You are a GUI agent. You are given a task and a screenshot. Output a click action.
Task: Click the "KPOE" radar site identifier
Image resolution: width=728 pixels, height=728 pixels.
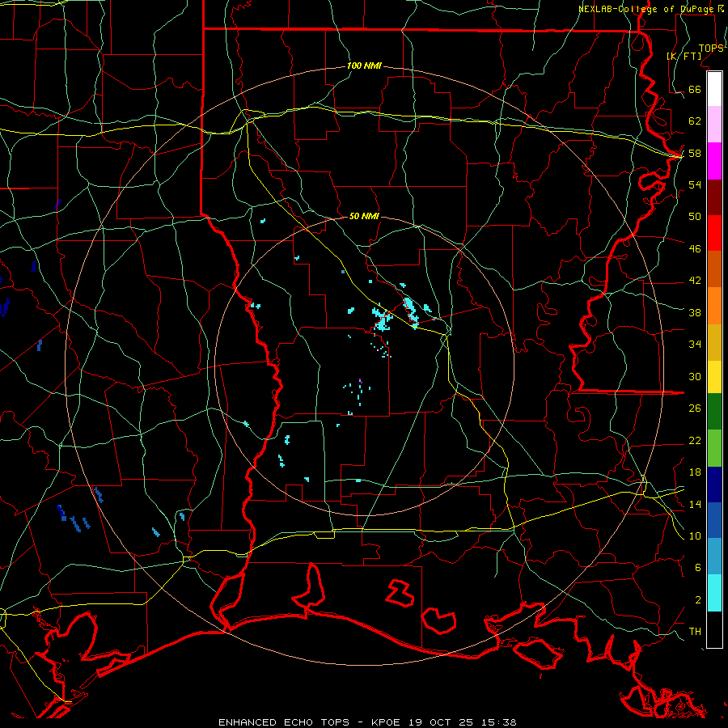click(x=387, y=722)
